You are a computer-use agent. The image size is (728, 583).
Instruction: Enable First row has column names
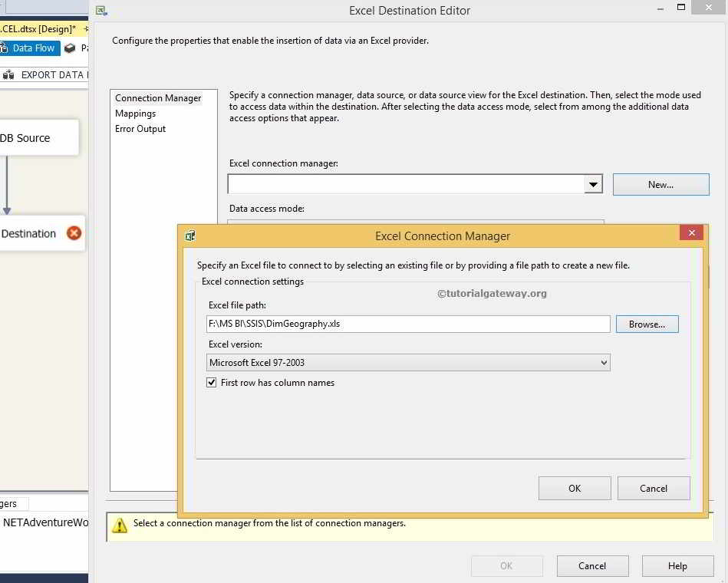[x=211, y=382]
